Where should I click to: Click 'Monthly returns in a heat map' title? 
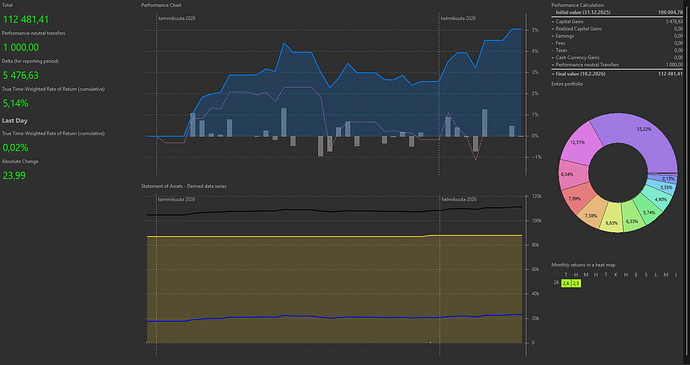pos(583,265)
